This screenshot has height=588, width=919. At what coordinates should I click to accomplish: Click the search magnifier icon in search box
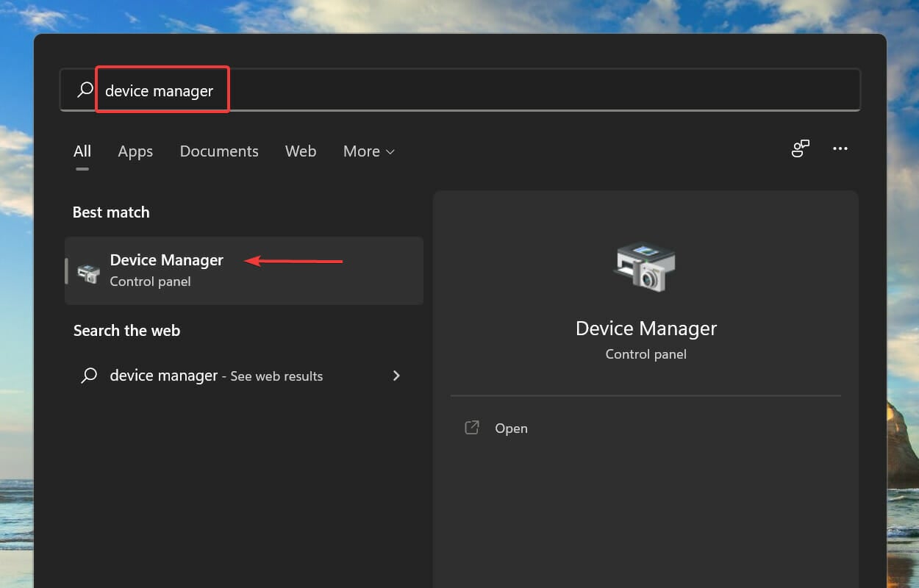[85, 90]
